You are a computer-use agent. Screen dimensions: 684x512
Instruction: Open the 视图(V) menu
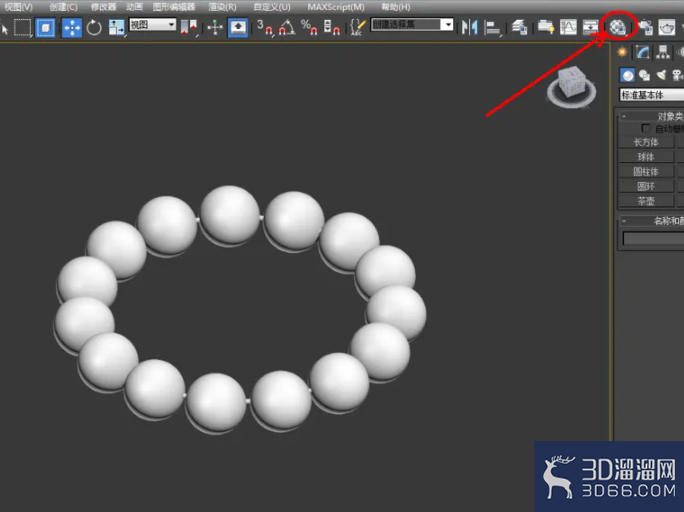tap(18, 7)
